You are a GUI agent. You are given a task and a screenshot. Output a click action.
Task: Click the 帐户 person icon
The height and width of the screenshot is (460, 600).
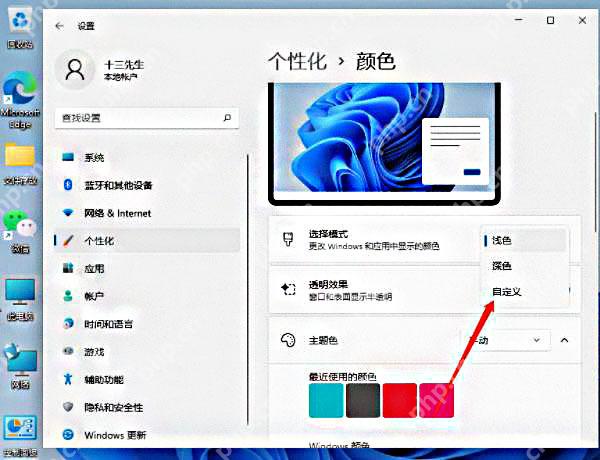(68, 296)
